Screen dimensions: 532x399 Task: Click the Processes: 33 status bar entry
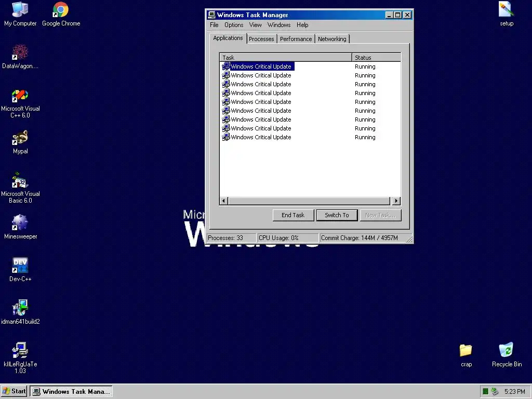231,238
